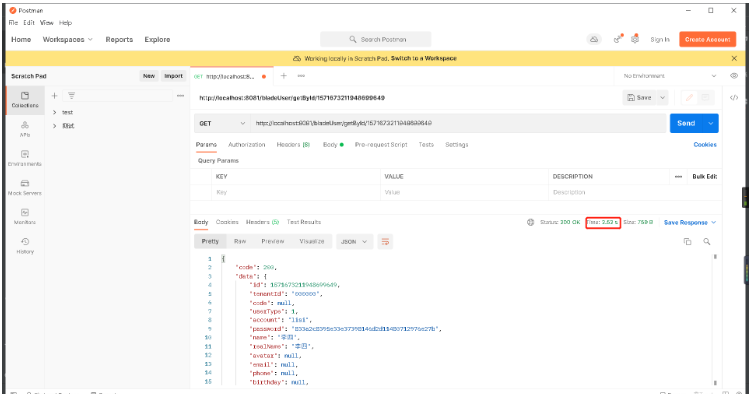Image resolution: width=751 pixels, height=394 pixels.
Task: Open the Mock Servers sidebar icon
Action: [x=25, y=187]
